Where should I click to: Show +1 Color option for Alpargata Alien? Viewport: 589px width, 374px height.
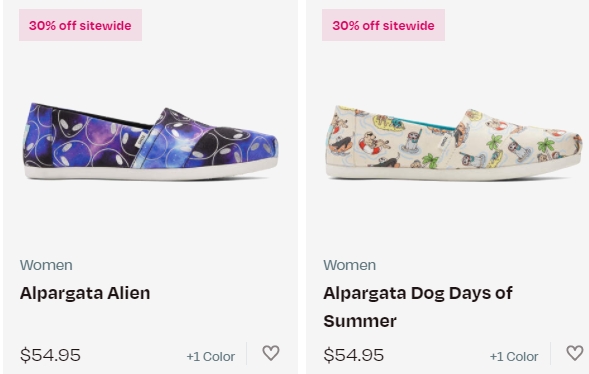coord(211,356)
